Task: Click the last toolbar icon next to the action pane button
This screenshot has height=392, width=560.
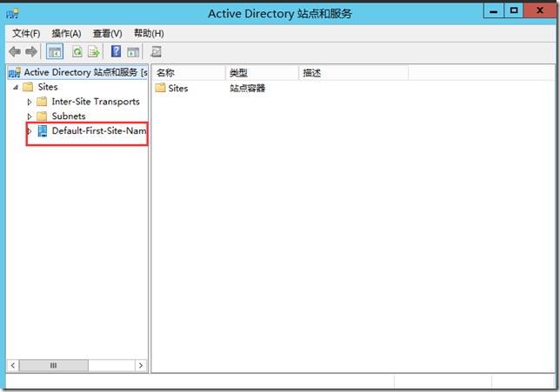Action: (x=156, y=52)
